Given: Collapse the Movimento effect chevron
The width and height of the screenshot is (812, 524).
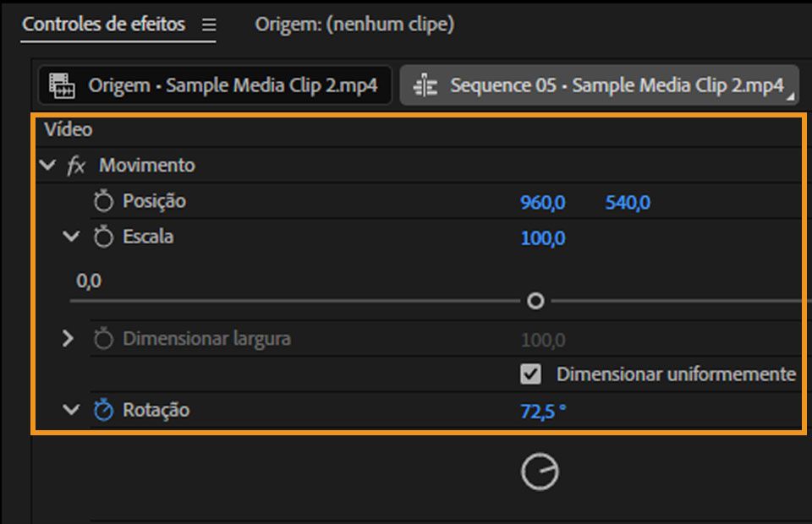Looking at the screenshot, I should [48, 166].
